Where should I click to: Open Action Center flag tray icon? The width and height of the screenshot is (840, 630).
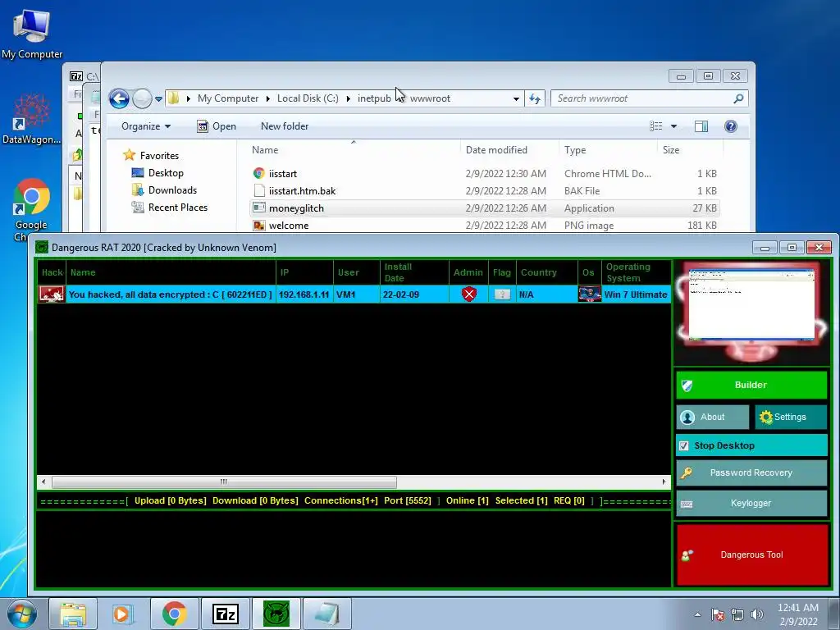[718, 614]
